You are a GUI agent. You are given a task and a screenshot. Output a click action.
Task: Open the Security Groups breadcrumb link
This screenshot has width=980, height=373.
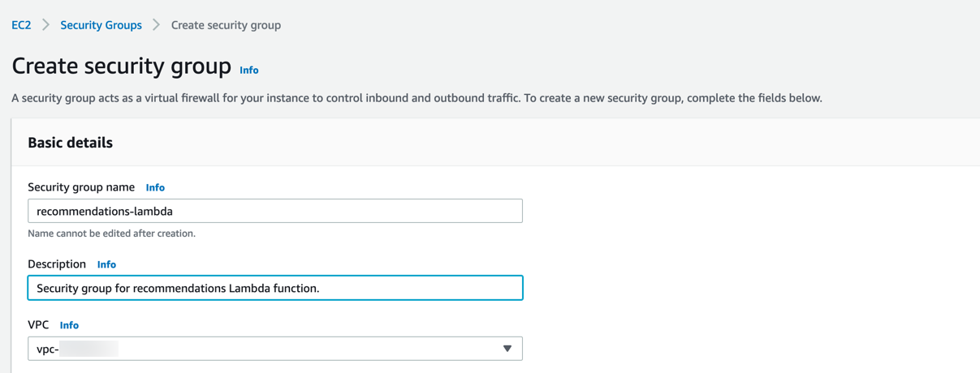(101, 25)
